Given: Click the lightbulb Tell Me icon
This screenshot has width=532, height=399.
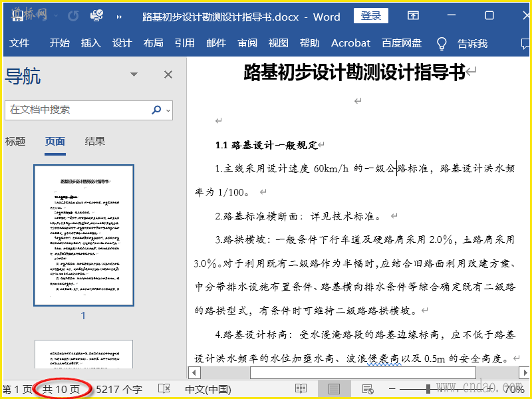Looking at the screenshot, I should pyautogui.click(x=442, y=43).
